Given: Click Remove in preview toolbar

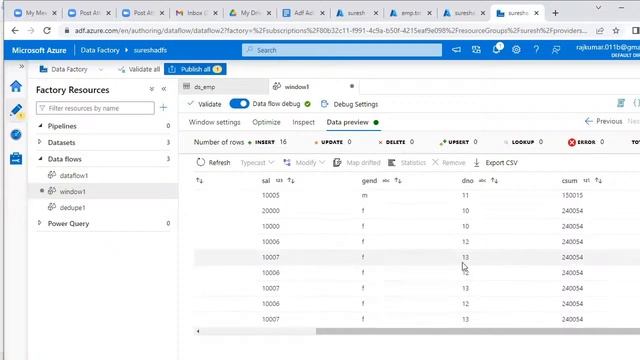Looking at the screenshot, I should pyautogui.click(x=449, y=162).
